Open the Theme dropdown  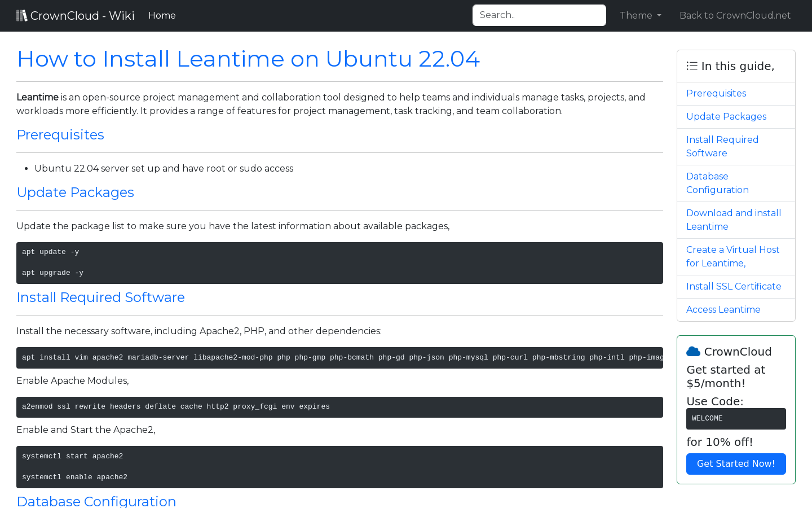point(640,15)
